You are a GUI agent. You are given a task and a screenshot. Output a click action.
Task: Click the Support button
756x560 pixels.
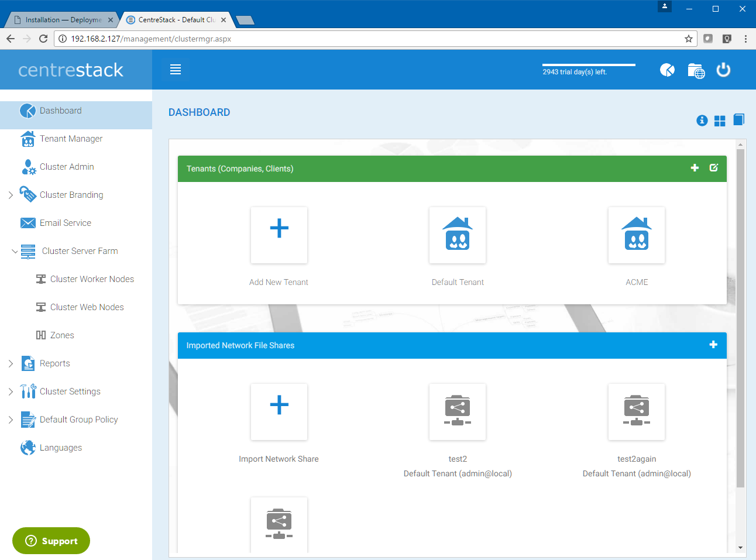point(51,541)
